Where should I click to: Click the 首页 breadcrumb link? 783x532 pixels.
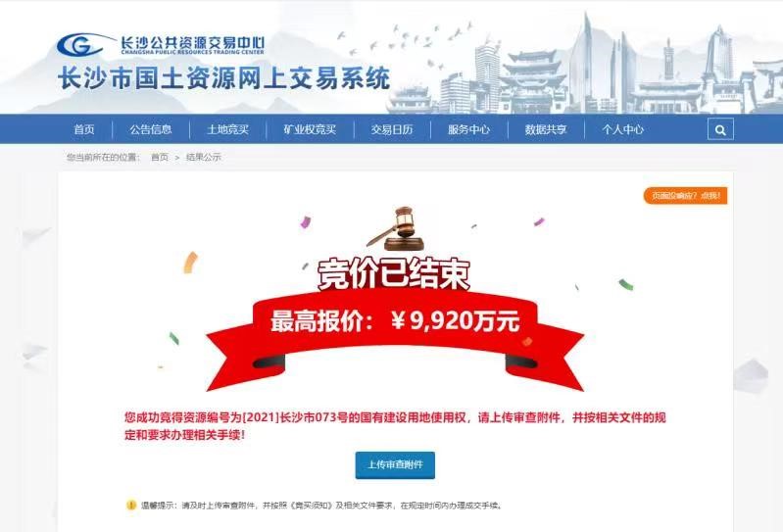coord(160,157)
